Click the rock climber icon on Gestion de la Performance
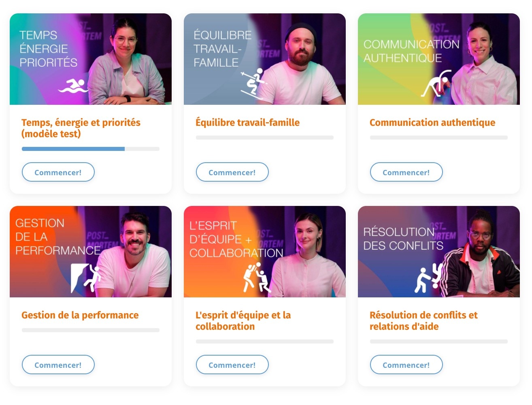The height and width of the screenshot is (405, 532). [86, 278]
